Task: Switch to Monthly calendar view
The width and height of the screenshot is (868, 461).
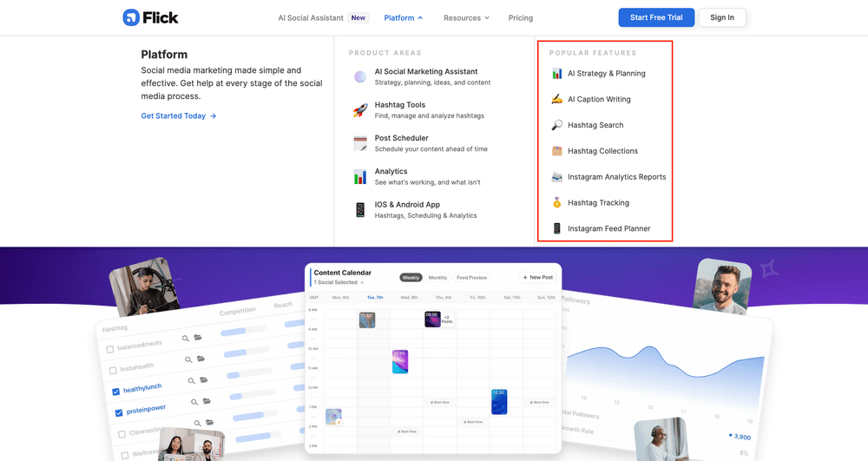Action: (x=437, y=277)
